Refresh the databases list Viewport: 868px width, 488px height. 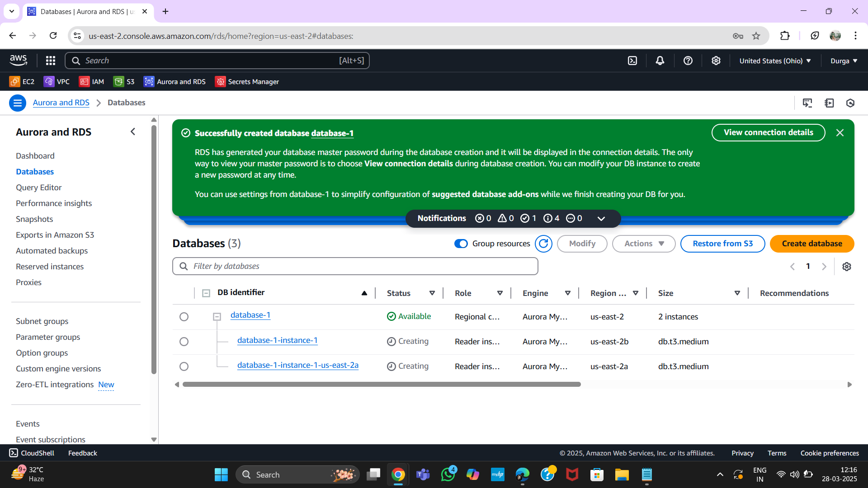click(x=544, y=244)
